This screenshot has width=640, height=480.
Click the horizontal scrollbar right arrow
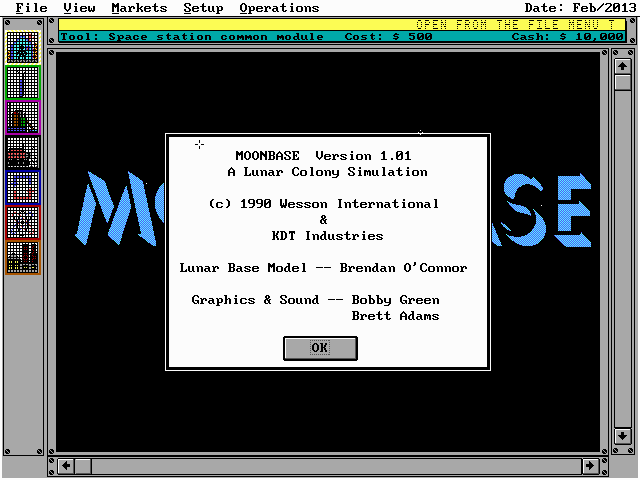tap(590, 466)
